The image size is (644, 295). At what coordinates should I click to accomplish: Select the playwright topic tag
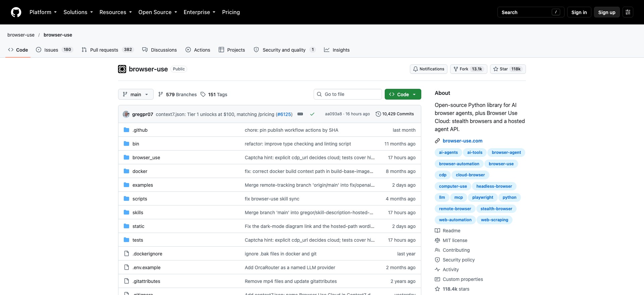pyautogui.click(x=483, y=197)
